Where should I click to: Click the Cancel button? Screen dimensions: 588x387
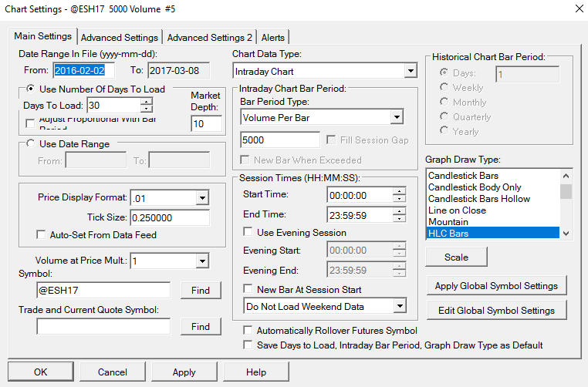point(113,372)
